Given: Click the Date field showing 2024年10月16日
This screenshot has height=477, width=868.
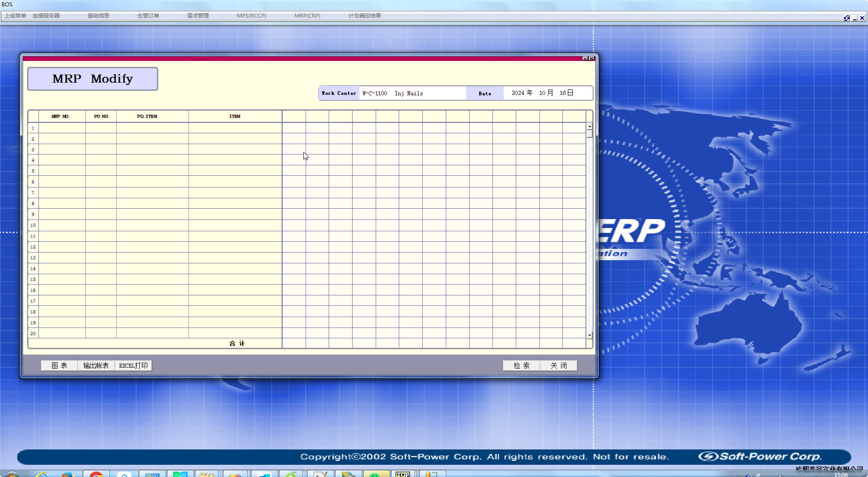Looking at the screenshot, I should point(542,93).
